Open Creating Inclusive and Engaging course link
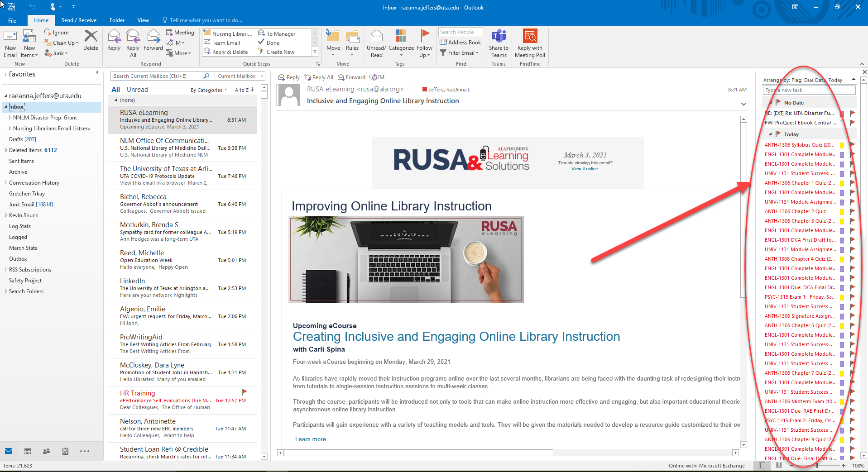 pos(456,337)
